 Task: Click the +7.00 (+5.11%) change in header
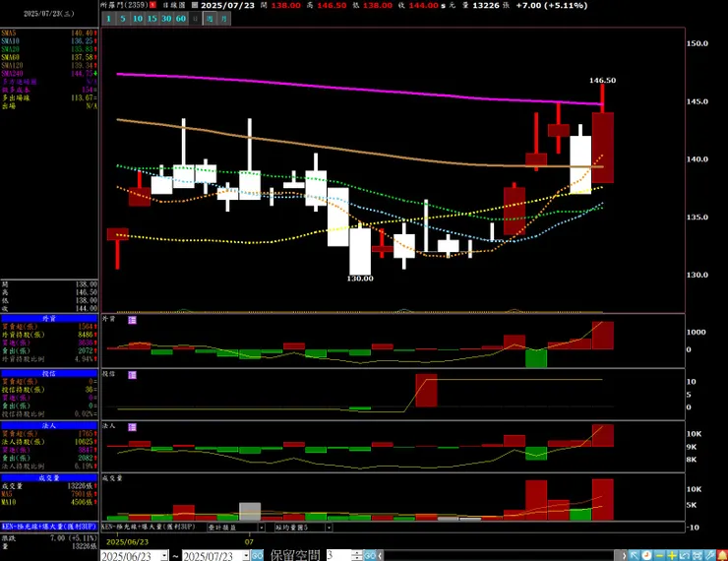[552, 6]
